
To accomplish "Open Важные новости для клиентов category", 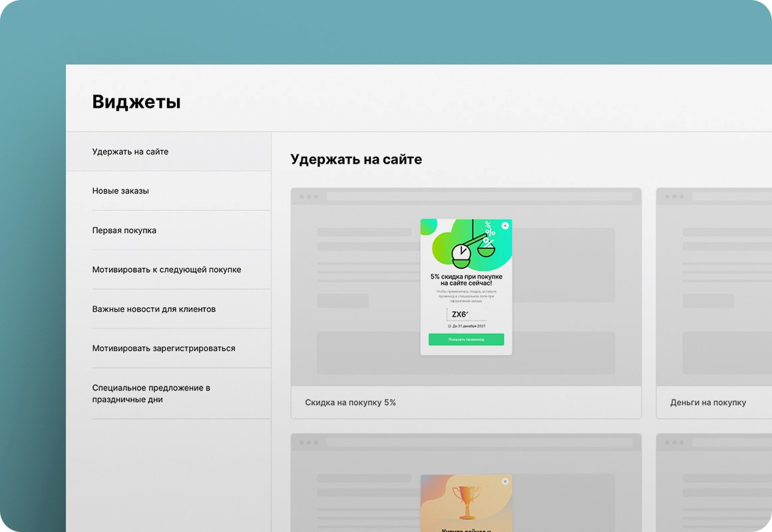I will [168, 309].
